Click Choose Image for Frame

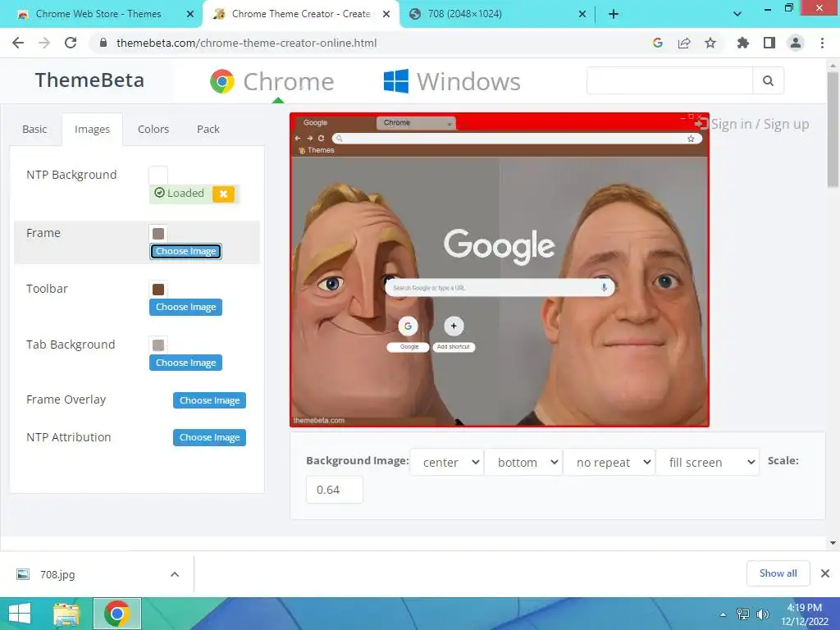186,251
